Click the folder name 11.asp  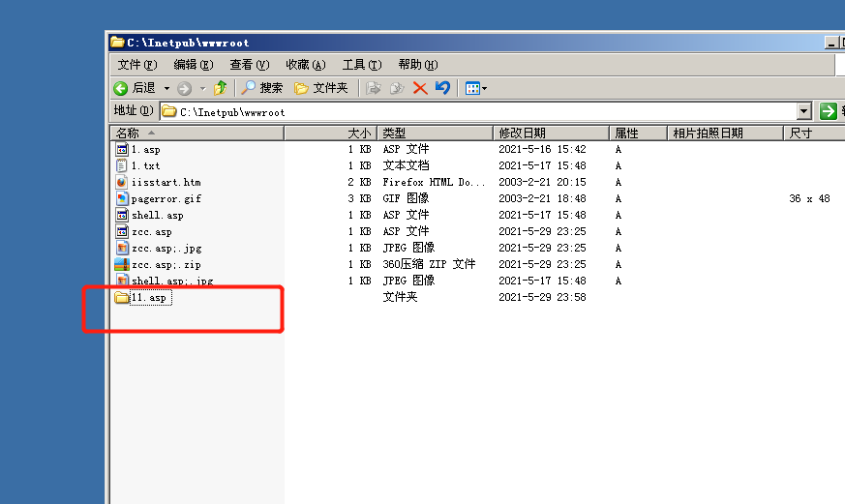pos(151,297)
